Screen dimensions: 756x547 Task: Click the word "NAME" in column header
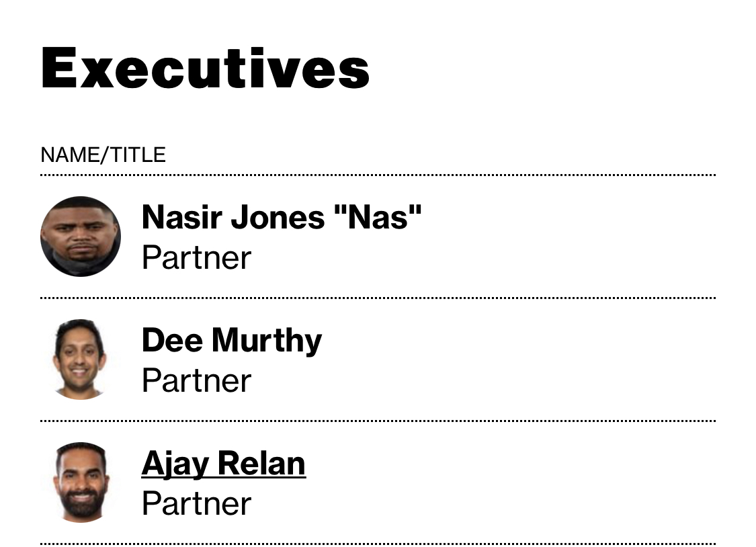point(69,155)
